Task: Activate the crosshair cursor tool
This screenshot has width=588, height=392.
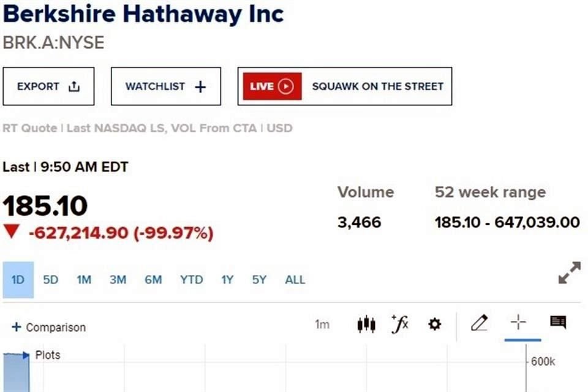Action: [x=518, y=321]
